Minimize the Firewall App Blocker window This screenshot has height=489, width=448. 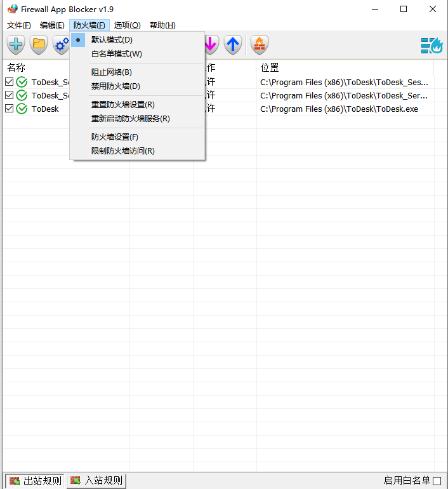(375, 9)
